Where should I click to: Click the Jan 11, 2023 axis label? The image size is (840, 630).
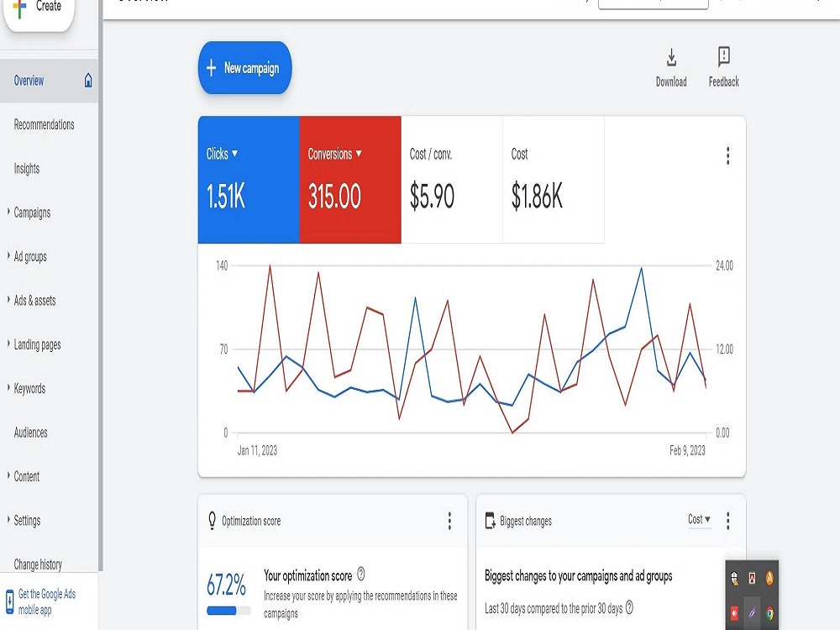tap(257, 450)
